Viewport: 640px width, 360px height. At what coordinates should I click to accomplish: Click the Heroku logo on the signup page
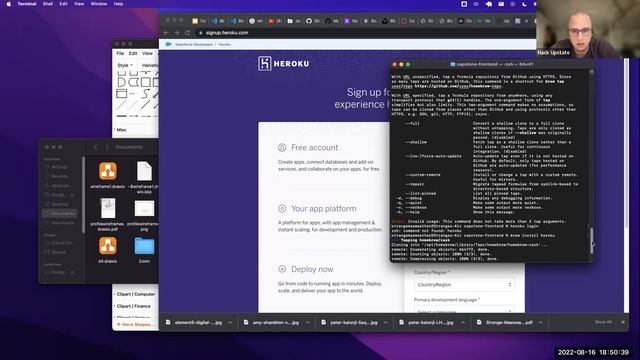coord(283,63)
